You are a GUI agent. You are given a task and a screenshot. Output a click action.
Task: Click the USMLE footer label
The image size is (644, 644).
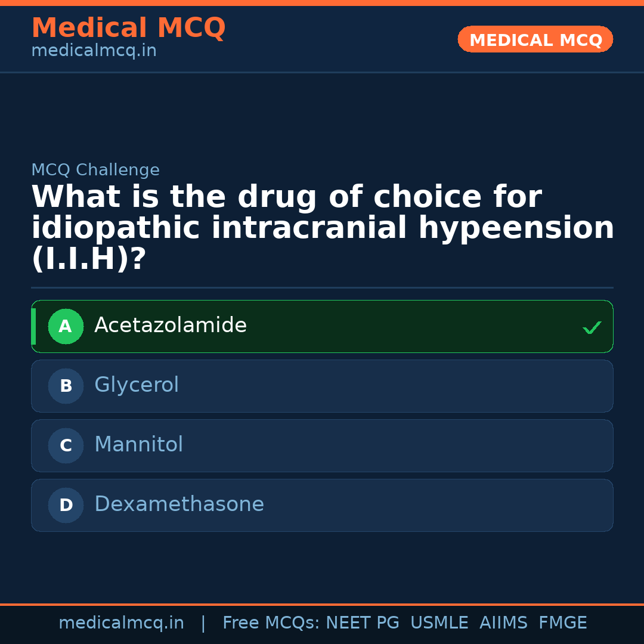(439, 623)
